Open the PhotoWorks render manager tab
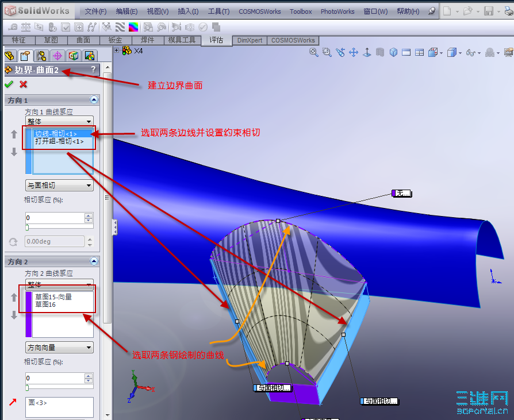This screenshot has height=420, width=514. 90,56
